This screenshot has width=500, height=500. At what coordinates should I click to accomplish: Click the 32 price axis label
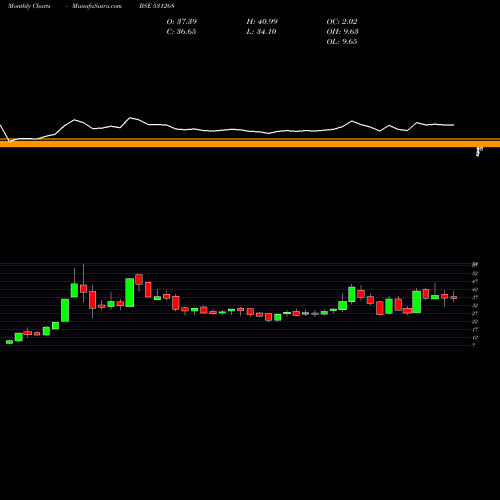click(475, 305)
